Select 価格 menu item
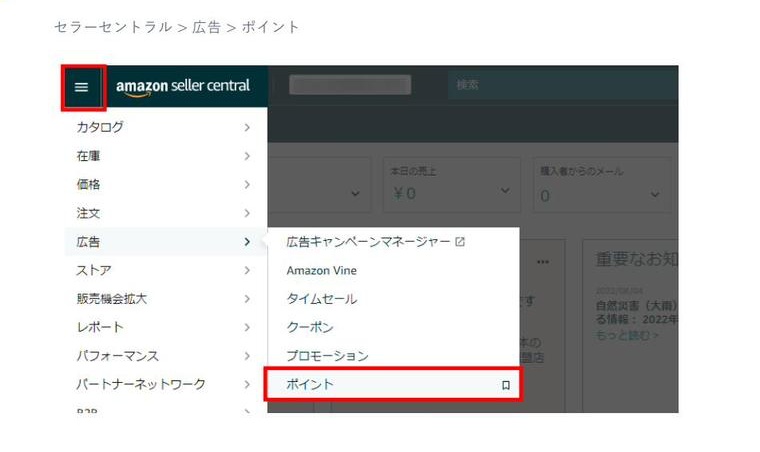 point(166,185)
